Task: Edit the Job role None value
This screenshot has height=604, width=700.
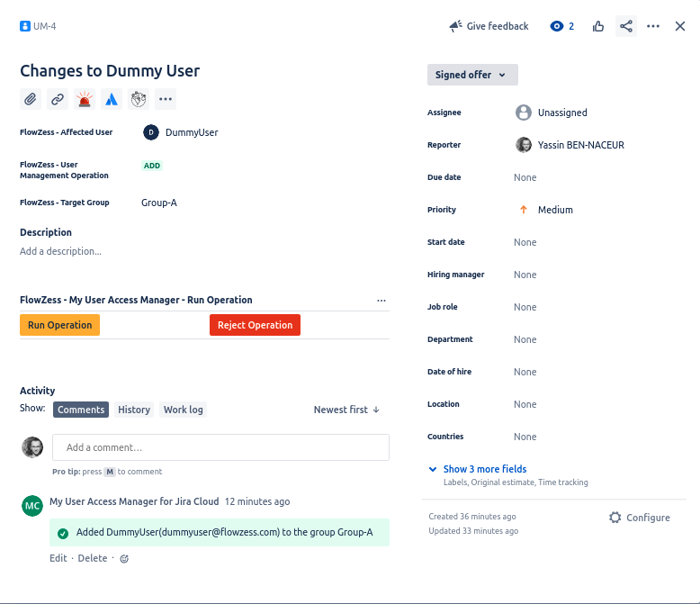Action: (x=525, y=307)
